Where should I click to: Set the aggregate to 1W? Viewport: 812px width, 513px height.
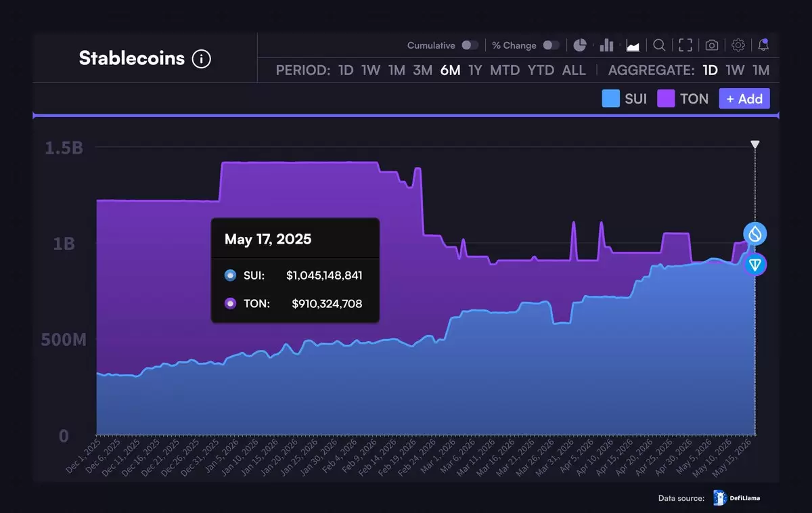[x=735, y=70]
